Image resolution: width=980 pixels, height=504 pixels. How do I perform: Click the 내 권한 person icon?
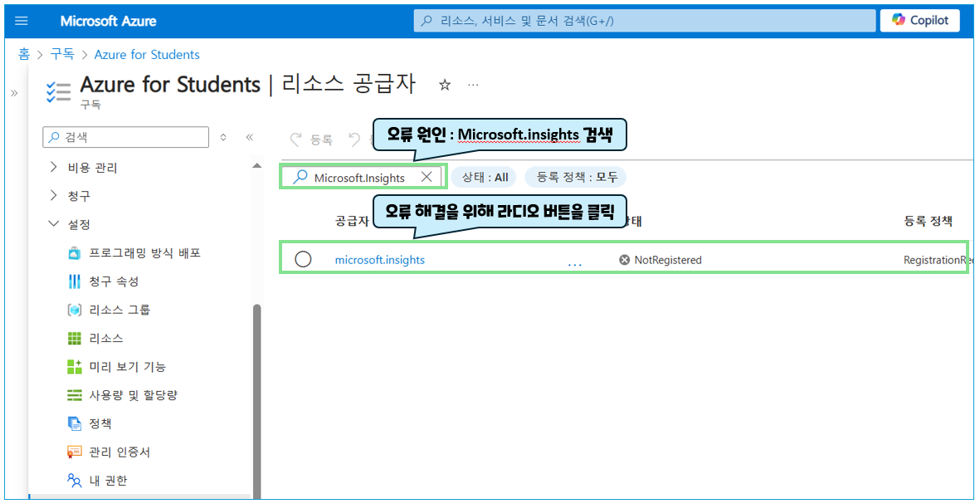pyautogui.click(x=75, y=480)
